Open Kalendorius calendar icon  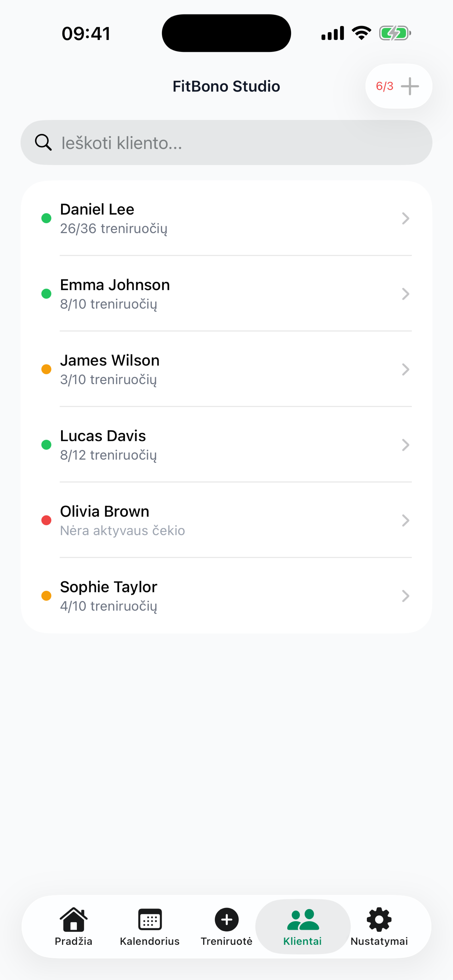[150, 919]
